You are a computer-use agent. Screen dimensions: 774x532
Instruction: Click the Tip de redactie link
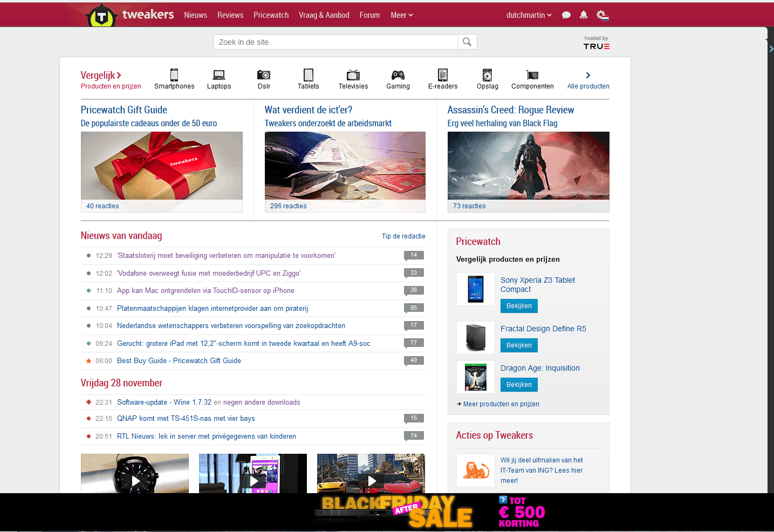(x=403, y=236)
